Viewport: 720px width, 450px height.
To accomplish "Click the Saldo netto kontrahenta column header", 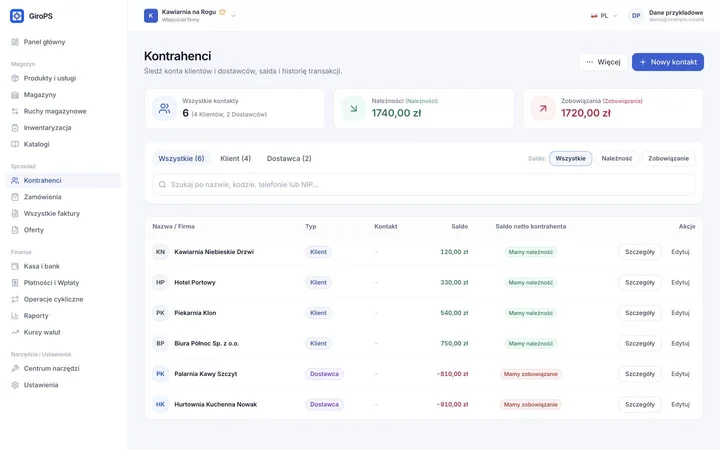I will click(x=530, y=226).
